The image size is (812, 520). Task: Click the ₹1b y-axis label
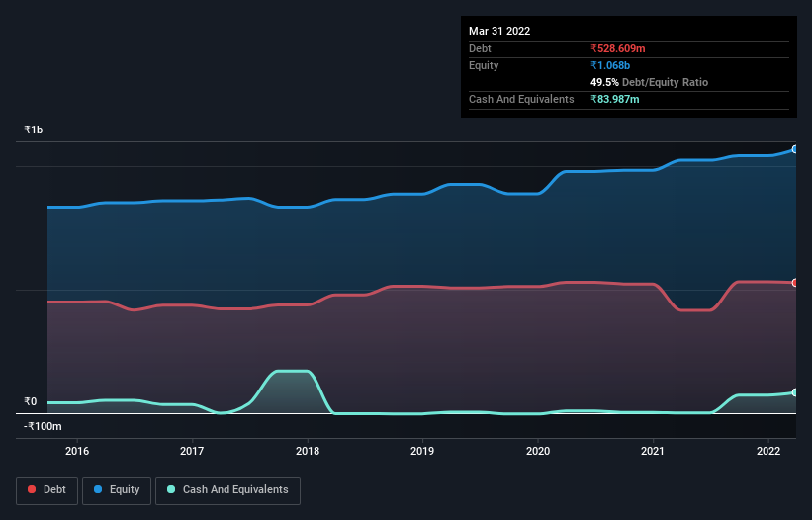[34, 130]
